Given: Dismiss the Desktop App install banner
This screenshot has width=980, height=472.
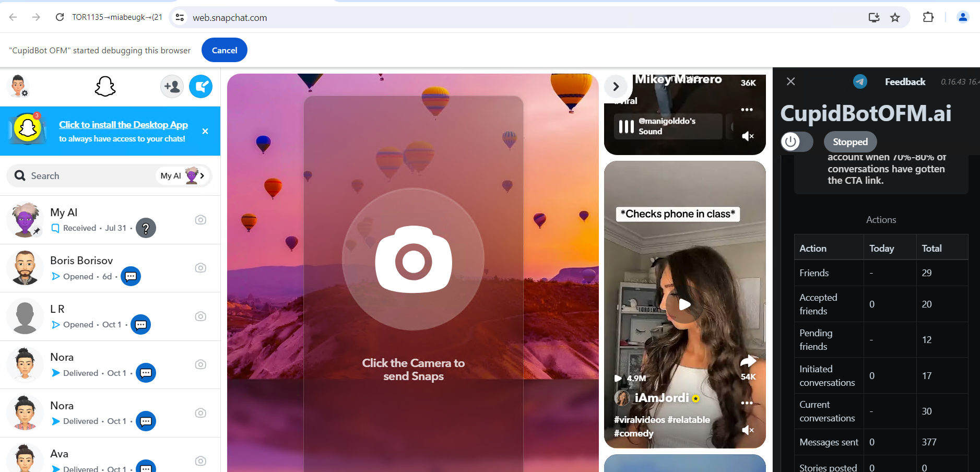Looking at the screenshot, I should coord(205,131).
